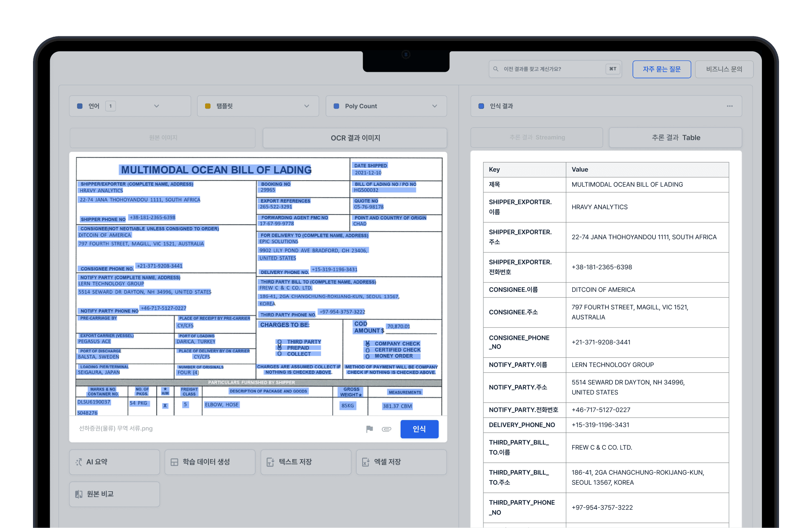Click the 엑셀 저장 spreadsheet icon
The image size is (812, 528).
click(x=365, y=462)
